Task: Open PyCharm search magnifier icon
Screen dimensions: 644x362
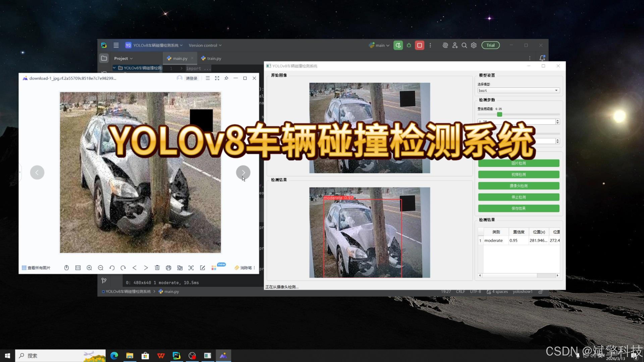Action: point(464,45)
